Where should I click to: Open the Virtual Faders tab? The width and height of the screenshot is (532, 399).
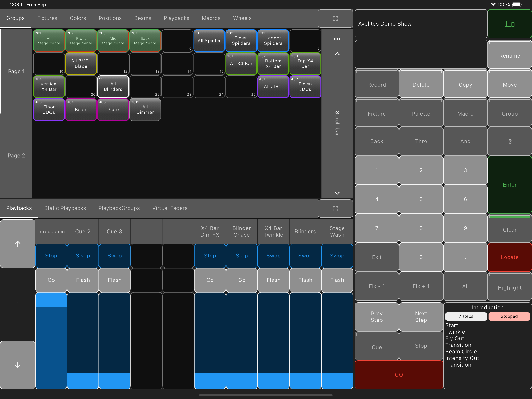coord(170,208)
